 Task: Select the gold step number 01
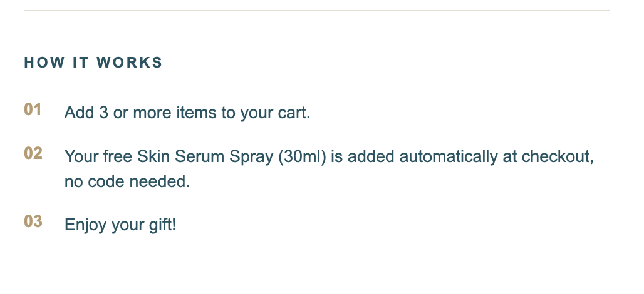pos(33,110)
